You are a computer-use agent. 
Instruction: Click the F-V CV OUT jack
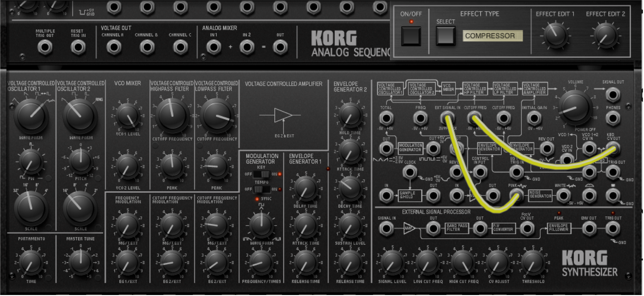[x=527, y=229]
